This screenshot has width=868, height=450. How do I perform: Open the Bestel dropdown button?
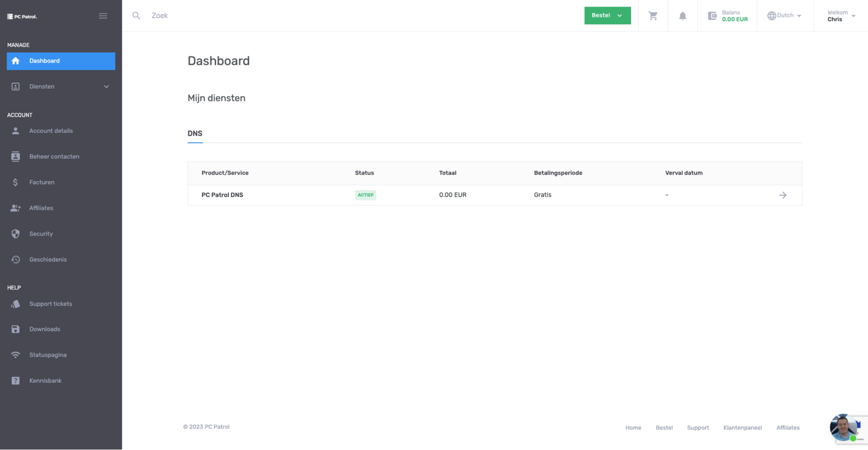point(607,16)
